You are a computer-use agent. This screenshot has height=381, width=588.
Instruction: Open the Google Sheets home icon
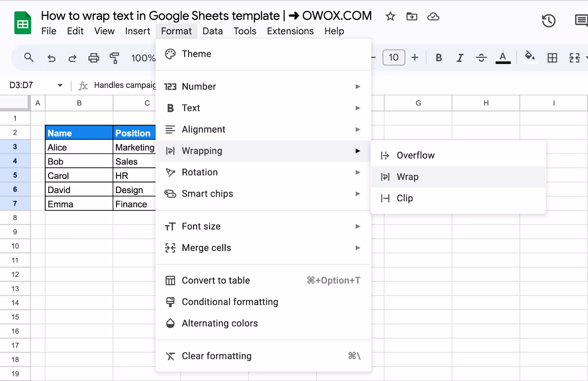(22, 23)
